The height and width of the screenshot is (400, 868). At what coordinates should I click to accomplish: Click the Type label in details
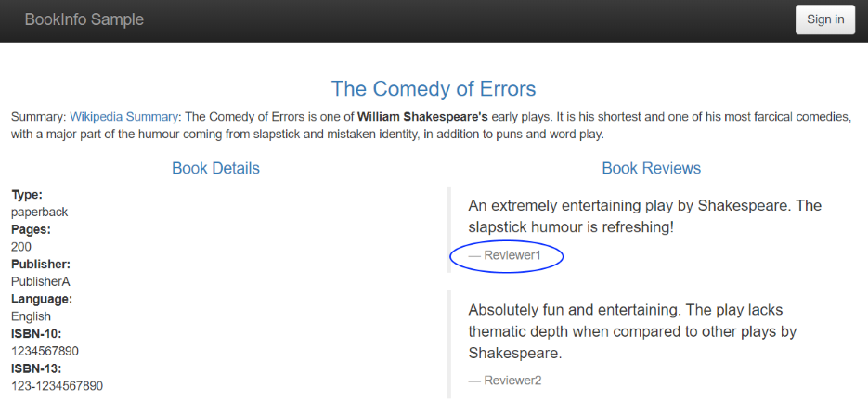pos(27,195)
